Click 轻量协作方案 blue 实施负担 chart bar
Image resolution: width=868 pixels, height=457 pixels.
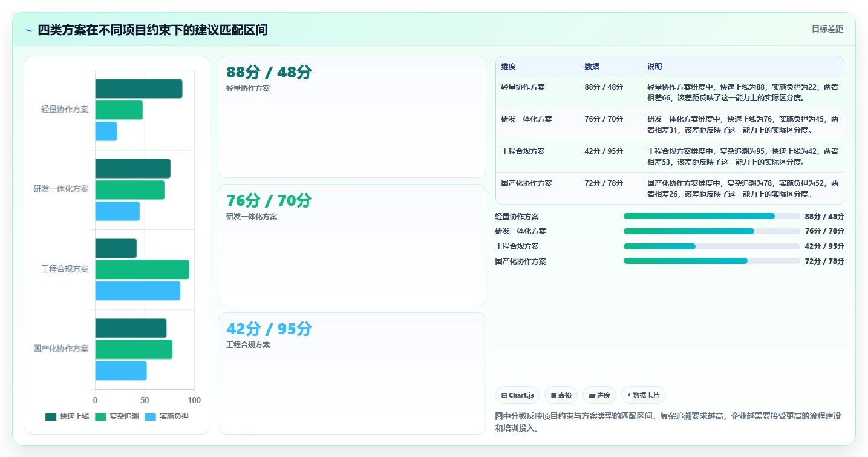106,131
